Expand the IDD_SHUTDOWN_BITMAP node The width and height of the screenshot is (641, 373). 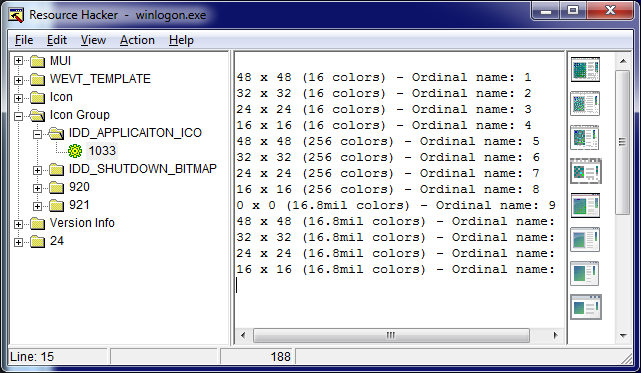coord(37,170)
